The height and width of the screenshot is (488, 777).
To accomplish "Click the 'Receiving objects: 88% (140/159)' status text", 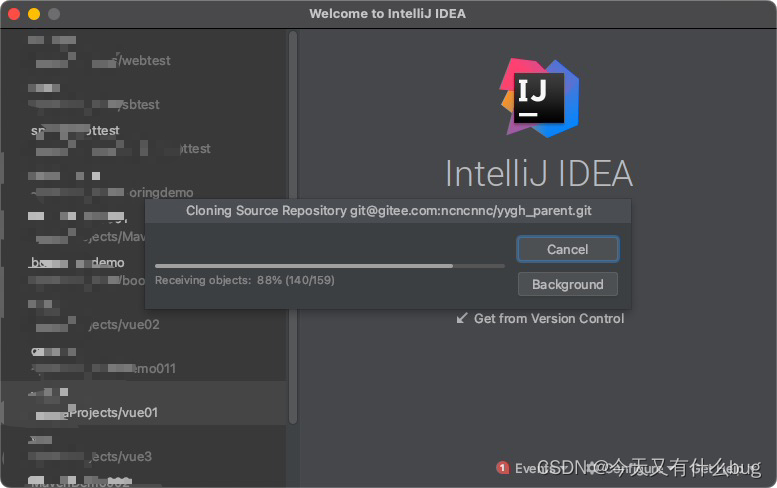I will 245,280.
